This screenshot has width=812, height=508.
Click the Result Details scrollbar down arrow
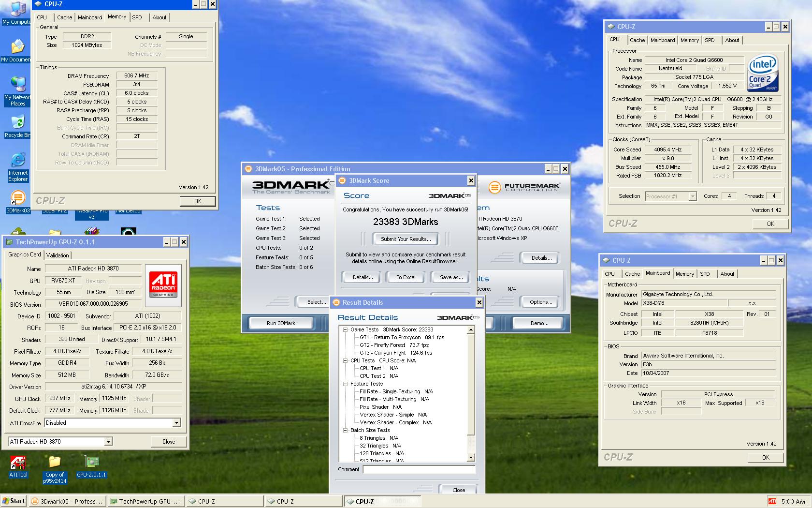pos(471,457)
